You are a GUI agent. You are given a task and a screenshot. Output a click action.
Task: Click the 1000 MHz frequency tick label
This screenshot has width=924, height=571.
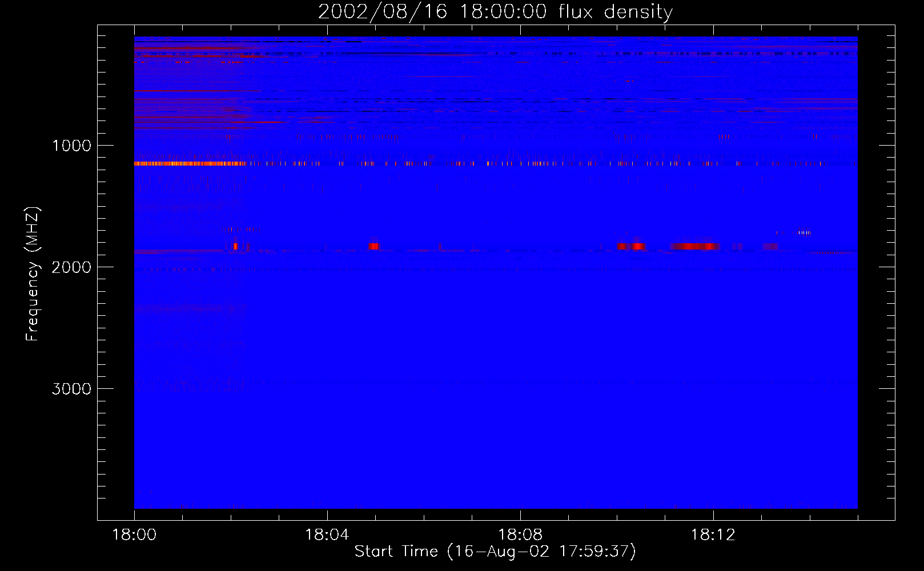(x=72, y=146)
